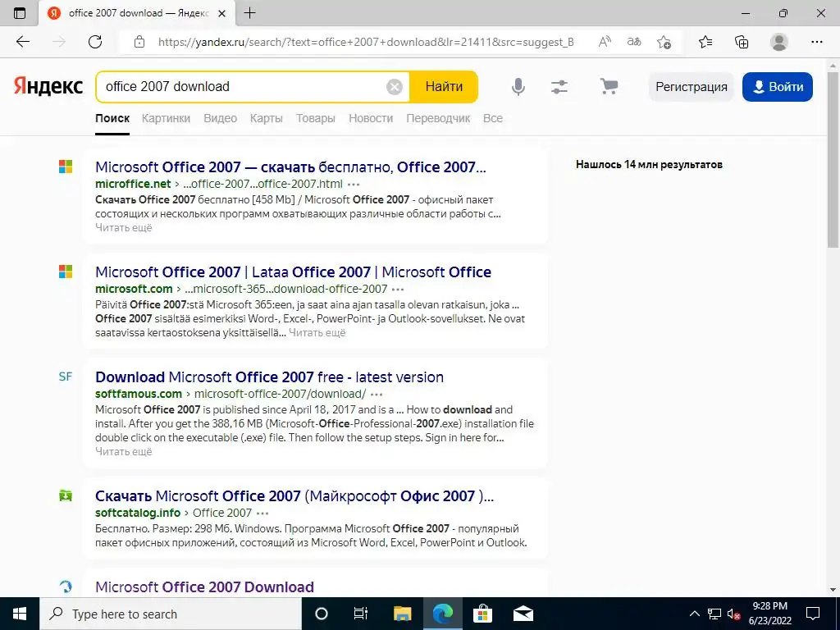Switch to Карты tab
This screenshot has width=840, height=630.
point(267,118)
